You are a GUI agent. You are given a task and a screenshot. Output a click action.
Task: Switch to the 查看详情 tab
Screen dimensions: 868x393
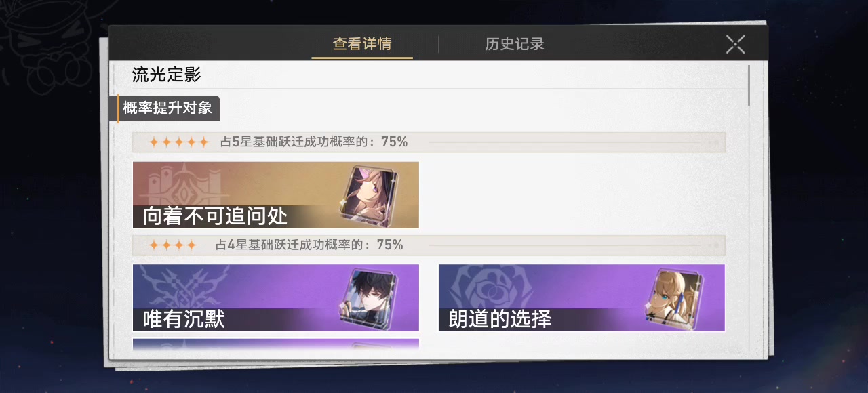coord(362,44)
